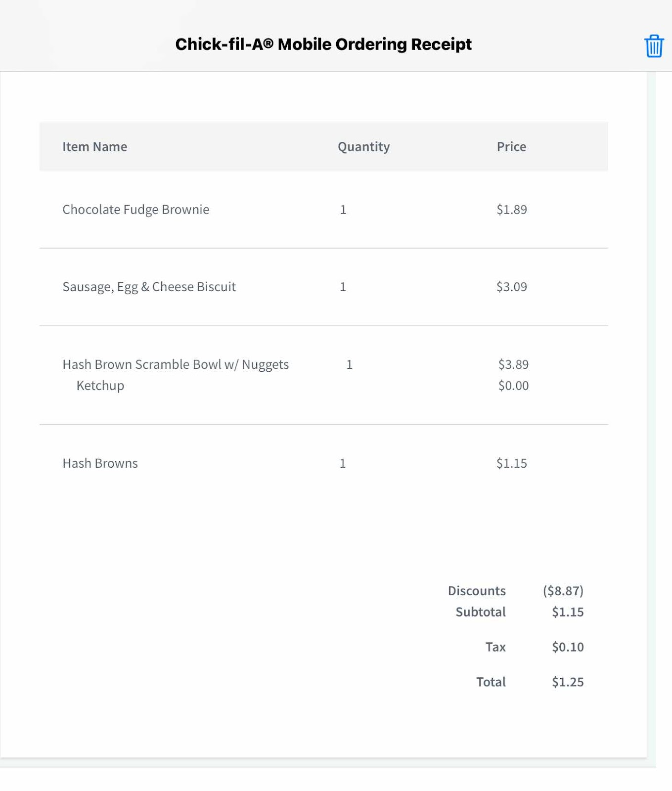Click the Quantity column header
This screenshot has width=672, height=791.
[363, 147]
